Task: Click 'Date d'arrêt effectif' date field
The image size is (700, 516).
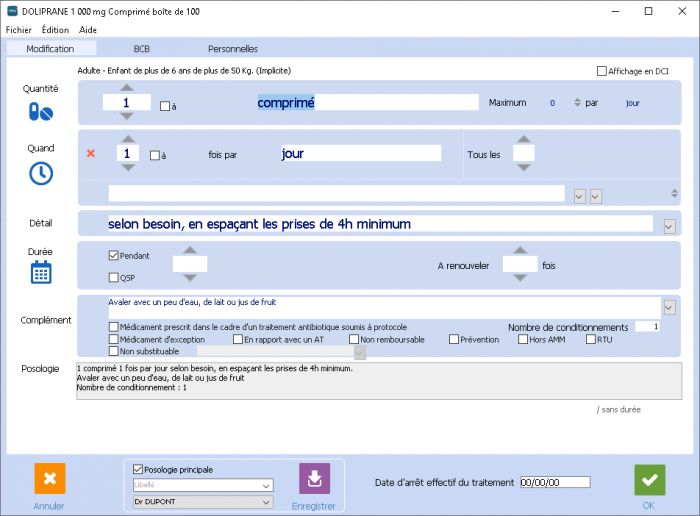Action: 555,482
